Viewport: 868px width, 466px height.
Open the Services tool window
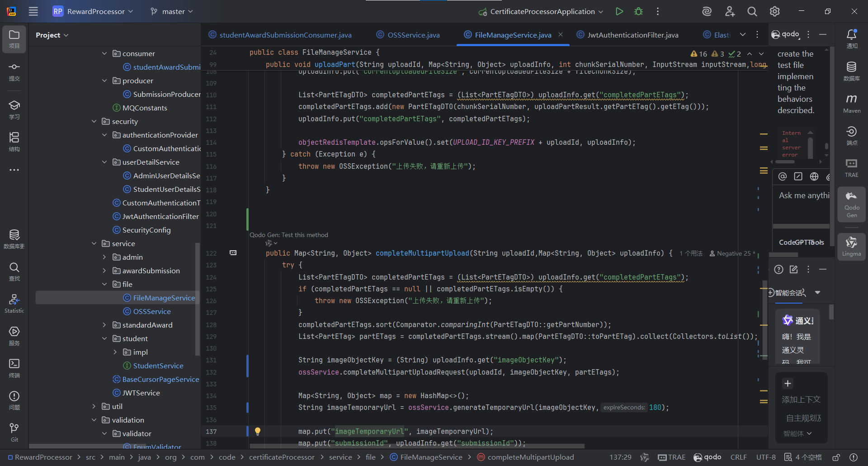pos(14,336)
